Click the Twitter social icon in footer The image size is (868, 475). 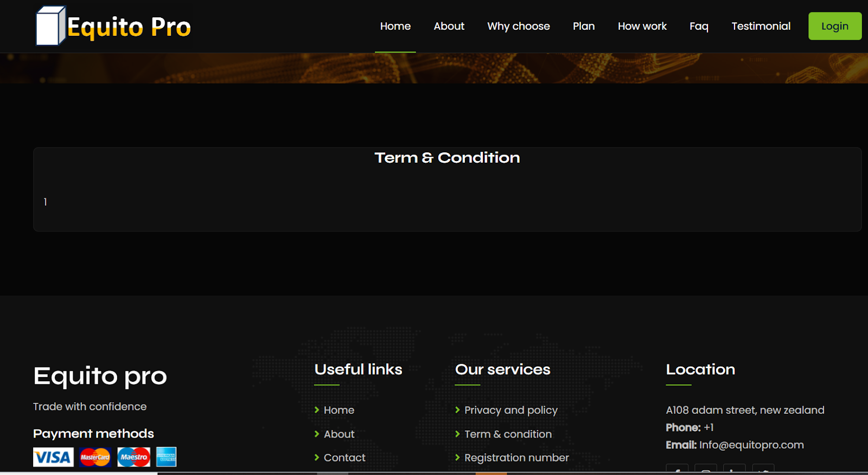point(763,470)
